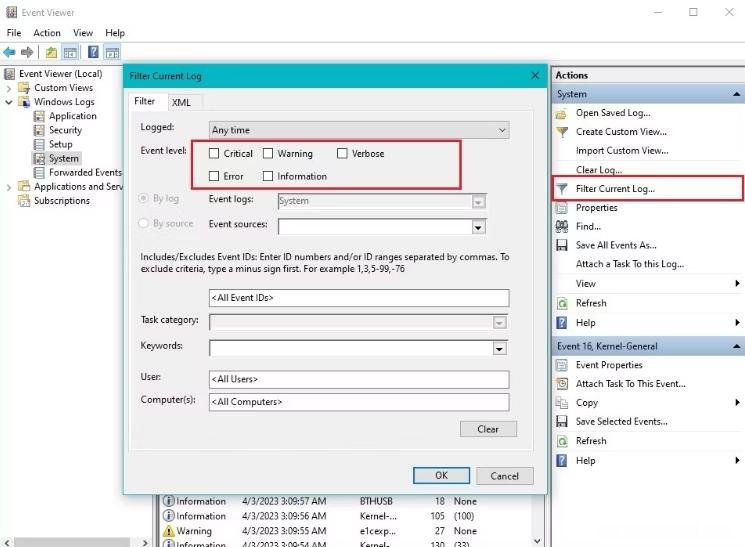Open the Task category dropdown
Screen dimensions: 745x547
(499, 323)
